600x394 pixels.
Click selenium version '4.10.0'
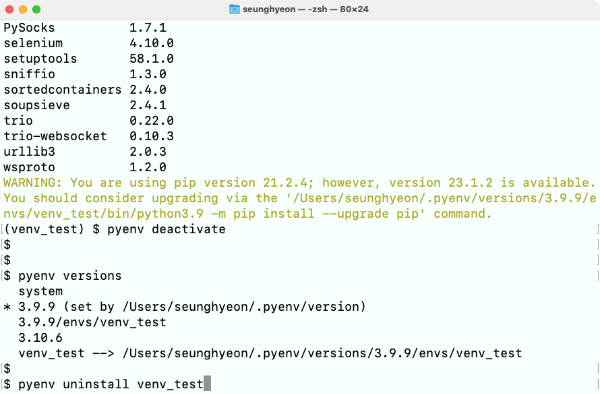pyautogui.click(x=152, y=43)
